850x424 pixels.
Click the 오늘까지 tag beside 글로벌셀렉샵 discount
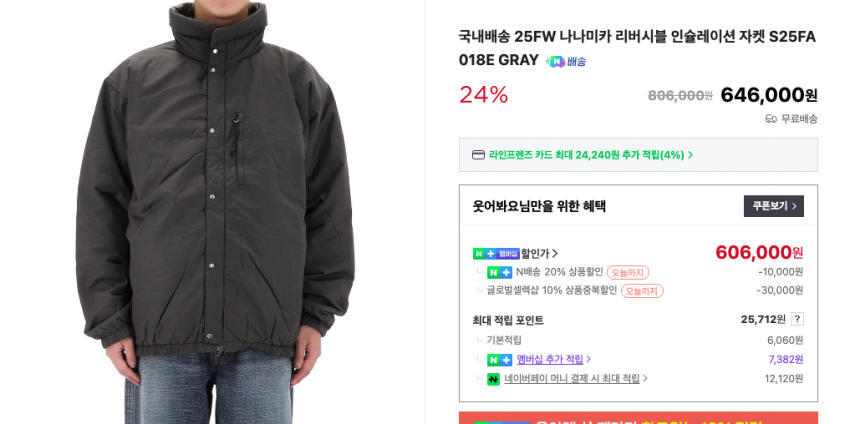[x=642, y=291]
